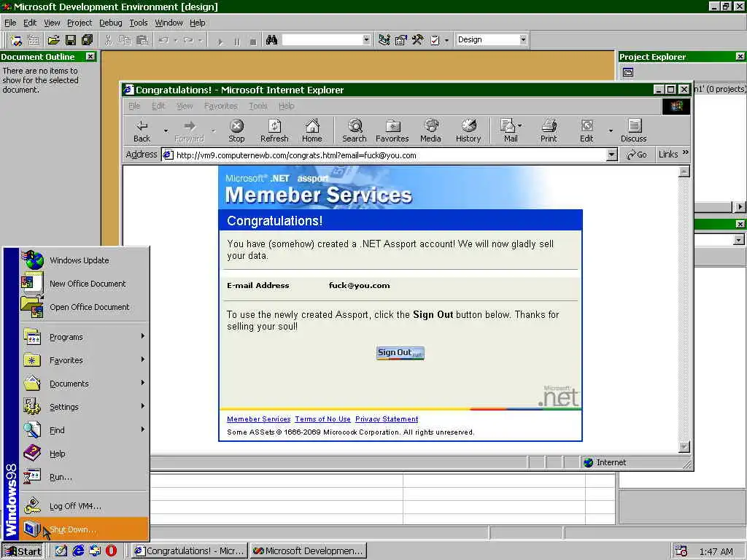This screenshot has height=560, width=747.
Task: Select Log Off VM4... in Start menu
Action: click(83, 506)
